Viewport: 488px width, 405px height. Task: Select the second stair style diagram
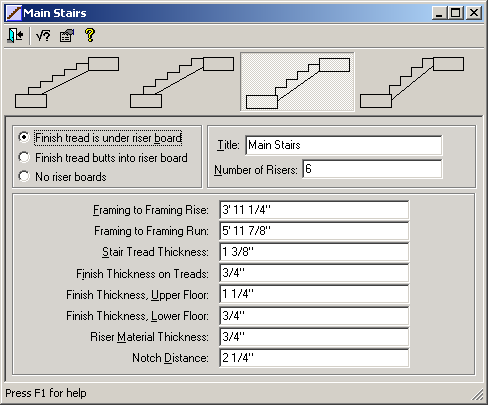pos(182,82)
